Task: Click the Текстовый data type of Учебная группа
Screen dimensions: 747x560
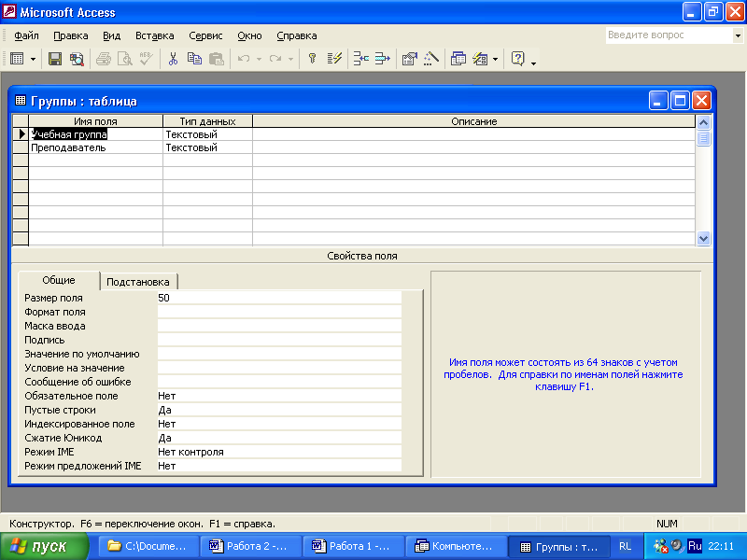Action: (x=207, y=134)
